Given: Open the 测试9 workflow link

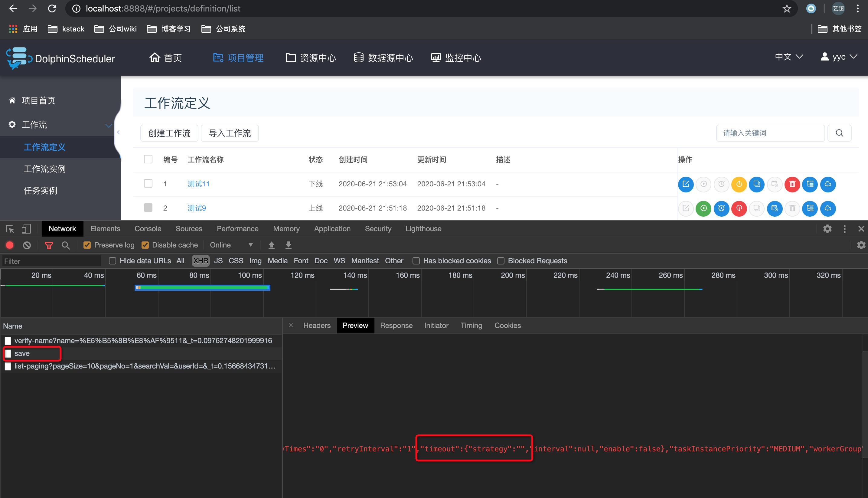Looking at the screenshot, I should [197, 208].
